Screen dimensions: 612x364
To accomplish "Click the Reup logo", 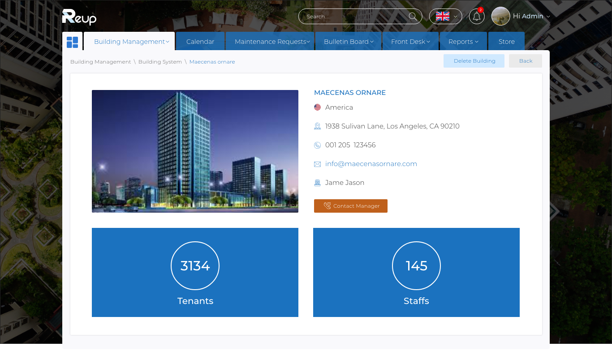I will point(79,17).
